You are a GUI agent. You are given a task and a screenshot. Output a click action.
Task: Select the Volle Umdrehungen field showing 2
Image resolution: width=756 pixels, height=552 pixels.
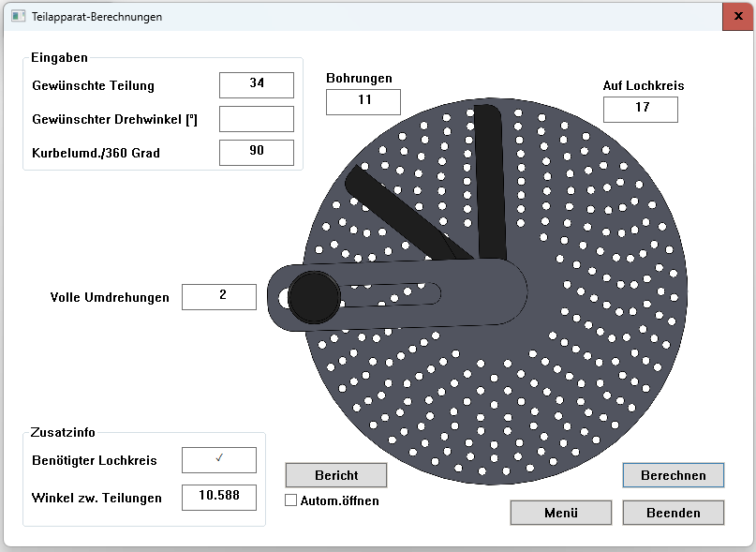pos(218,296)
